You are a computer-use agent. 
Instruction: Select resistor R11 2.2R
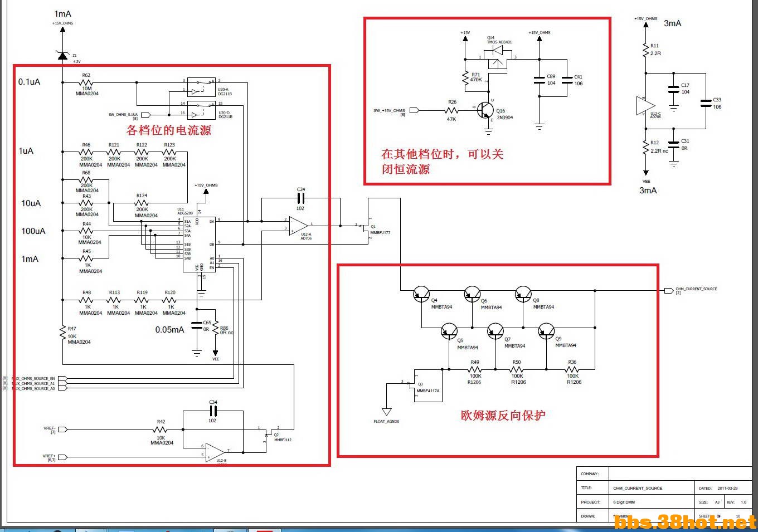pos(646,50)
